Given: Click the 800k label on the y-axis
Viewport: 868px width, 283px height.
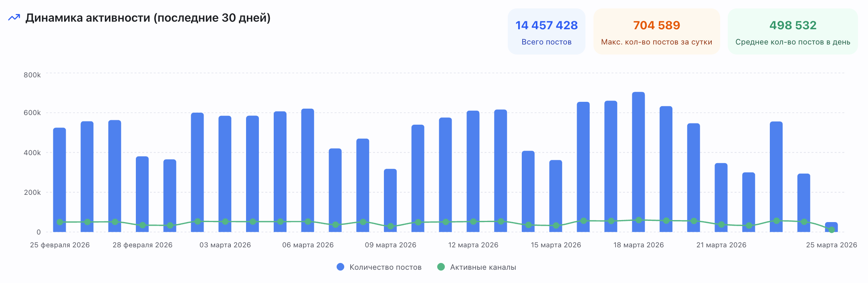Looking at the screenshot, I should point(32,75).
